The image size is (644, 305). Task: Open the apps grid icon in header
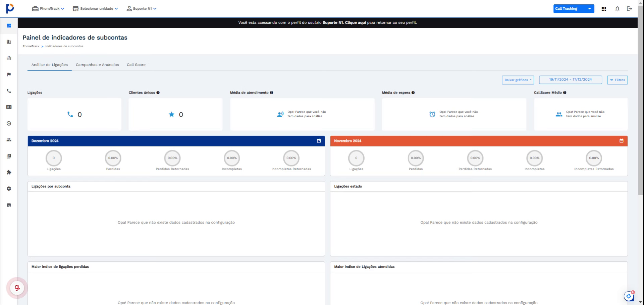[604, 9]
